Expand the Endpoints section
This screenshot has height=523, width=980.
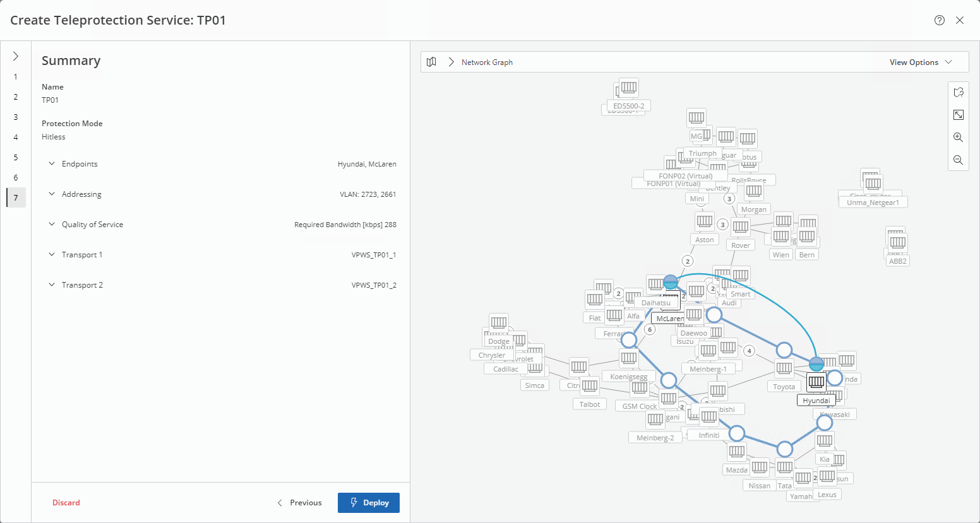pos(52,164)
